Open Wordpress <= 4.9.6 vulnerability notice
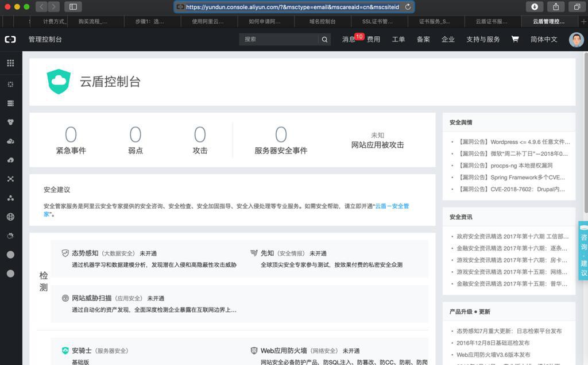 pos(514,142)
